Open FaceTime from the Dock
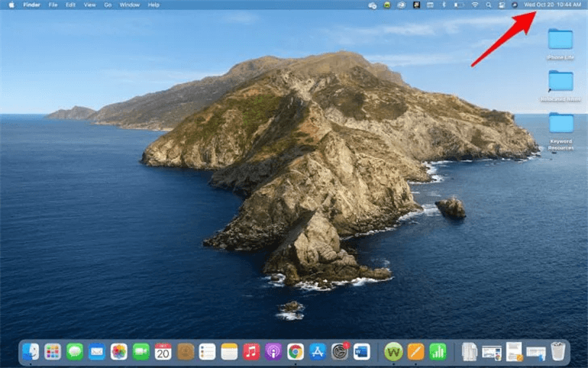This screenshot has height=368, width=588. (x=141, y=352)
